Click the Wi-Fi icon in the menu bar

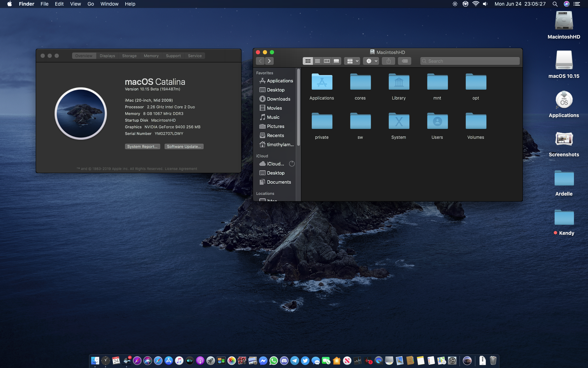475,4
